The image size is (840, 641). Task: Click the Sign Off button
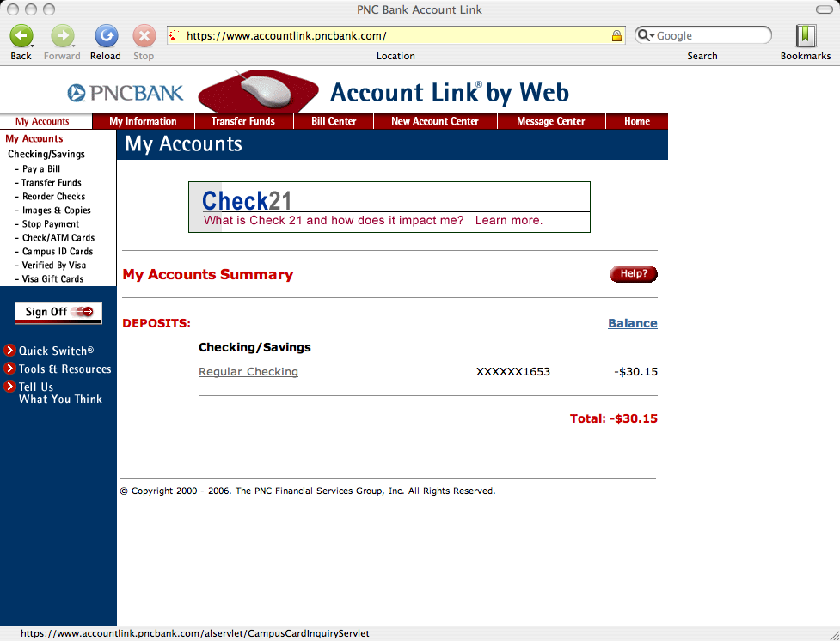[x=58, y=313]
